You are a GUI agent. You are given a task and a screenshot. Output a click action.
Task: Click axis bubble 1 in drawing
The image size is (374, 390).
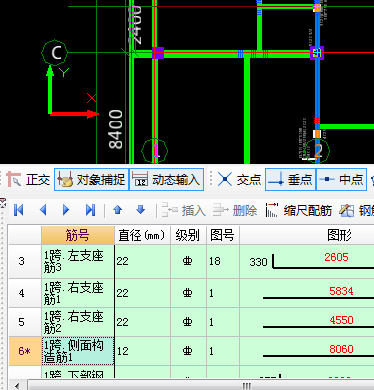coord(155,151)
